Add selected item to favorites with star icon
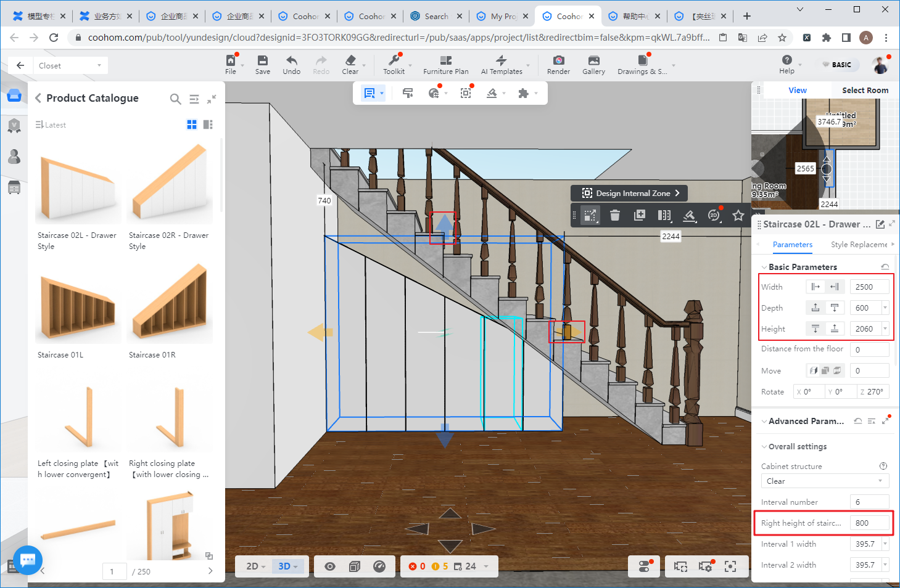 click(738, 215)
